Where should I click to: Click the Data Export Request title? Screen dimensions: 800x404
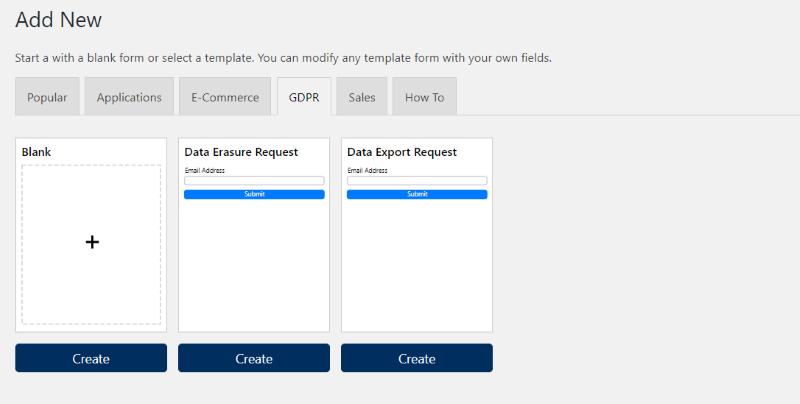pyautogui.click(x=402, y=152)
